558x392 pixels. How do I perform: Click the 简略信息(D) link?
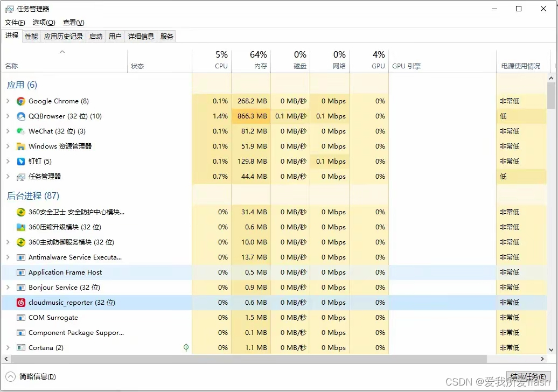pyautogui.click(x=37, y=377)
